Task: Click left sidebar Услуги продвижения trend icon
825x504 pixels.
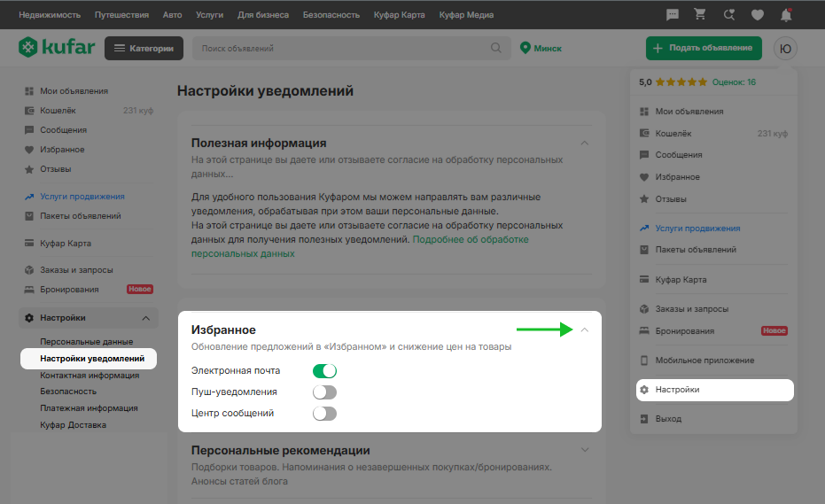Action: (x=29, y=197)
